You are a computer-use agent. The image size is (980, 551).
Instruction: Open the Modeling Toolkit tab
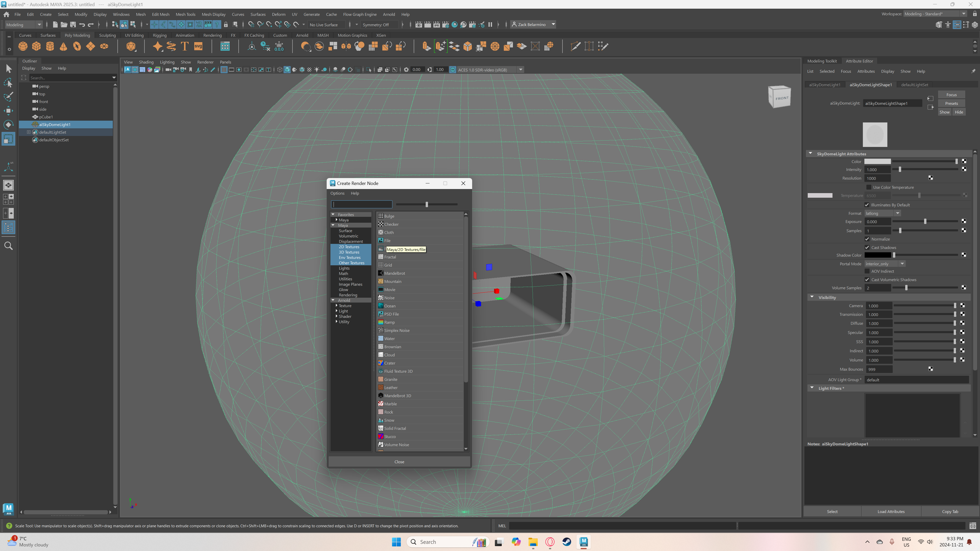tap(822, 61)
